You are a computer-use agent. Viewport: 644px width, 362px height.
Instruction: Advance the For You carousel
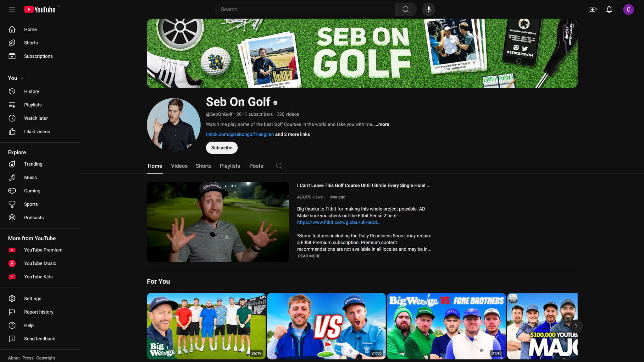(x=576, y=326)
